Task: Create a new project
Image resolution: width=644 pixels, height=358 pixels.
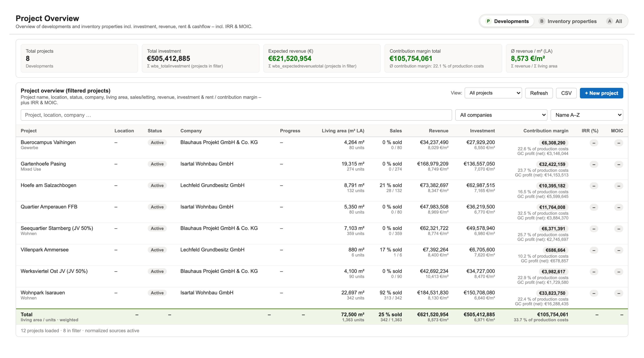Action: click(601, 93)
